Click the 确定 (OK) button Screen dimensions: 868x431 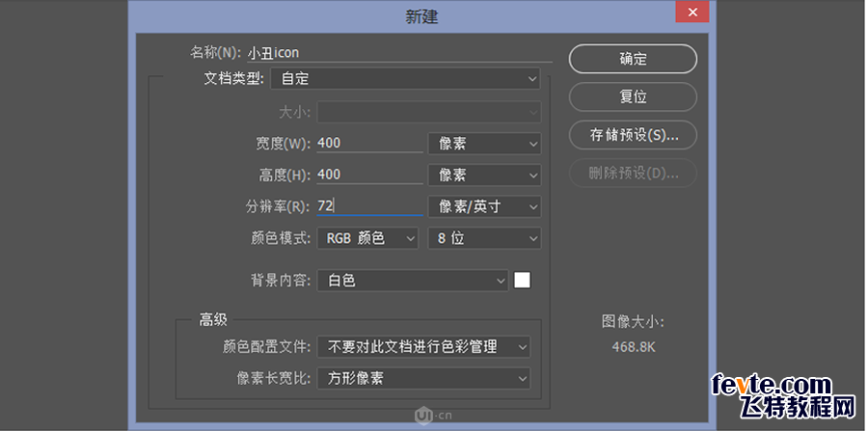(x=633, y=59)
